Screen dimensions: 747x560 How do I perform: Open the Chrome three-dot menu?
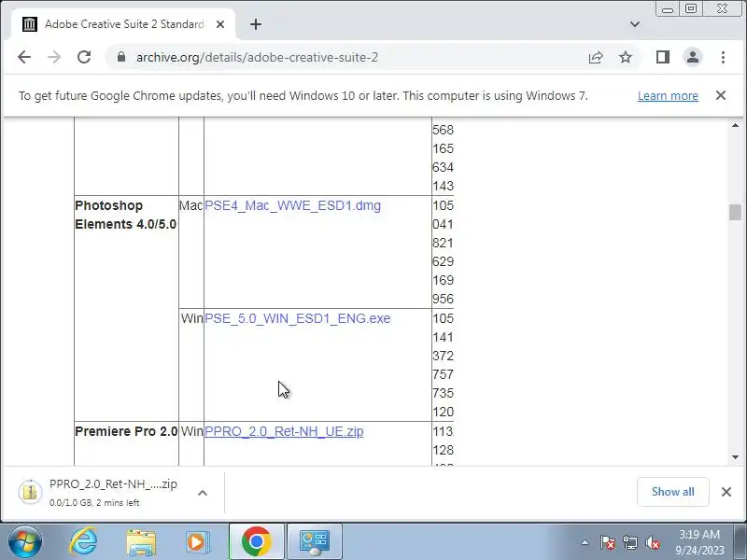click(723, 57)
